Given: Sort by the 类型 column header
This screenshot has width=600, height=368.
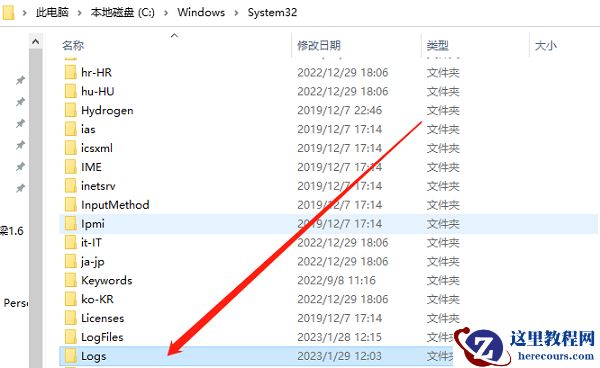Looking at the screenshot, I should [437, 46].
